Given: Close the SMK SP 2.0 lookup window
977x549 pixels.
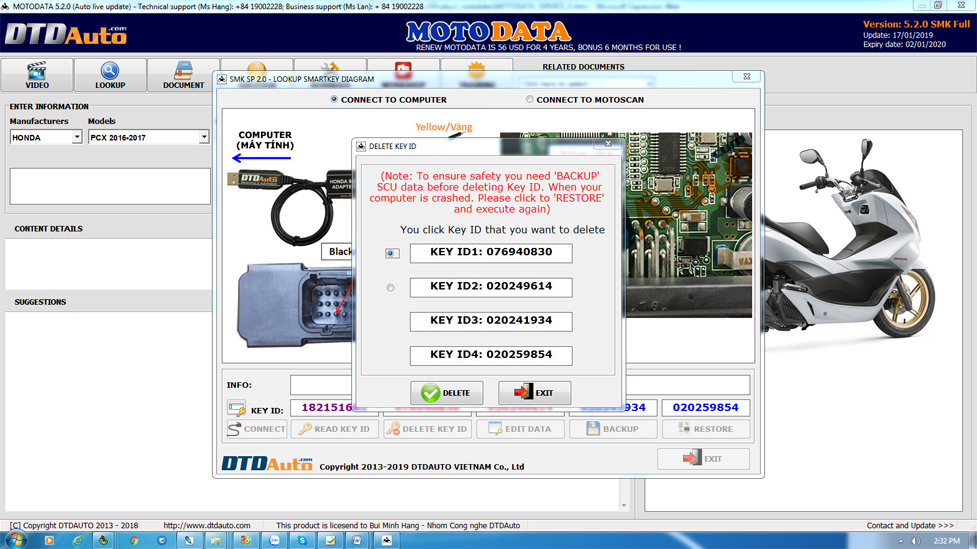Looking at the screenshot, I should 746,77.
